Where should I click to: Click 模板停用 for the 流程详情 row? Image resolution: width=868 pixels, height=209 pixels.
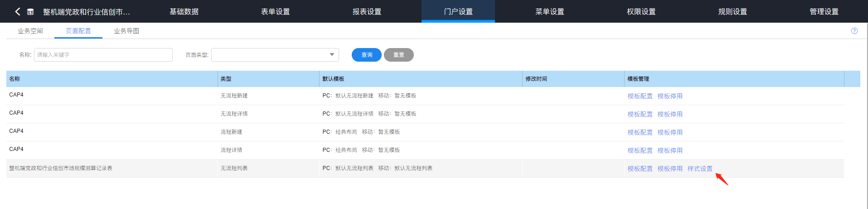[670, 151]
